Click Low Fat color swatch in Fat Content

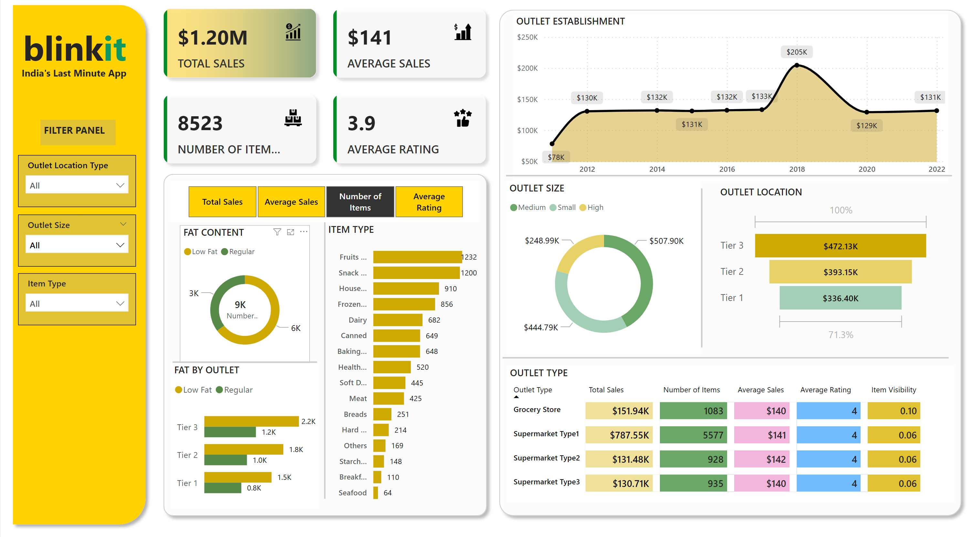pos(187,252)
